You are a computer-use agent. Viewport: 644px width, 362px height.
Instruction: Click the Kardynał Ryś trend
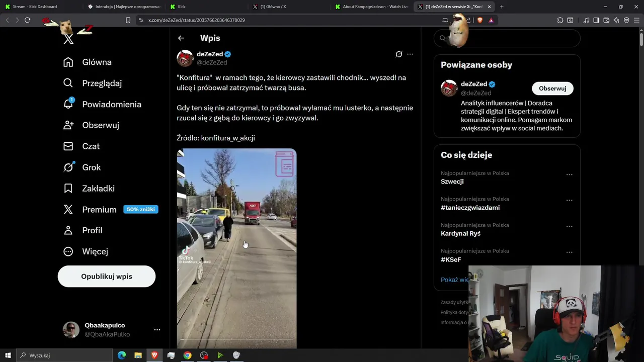click(x=461, y=234)
